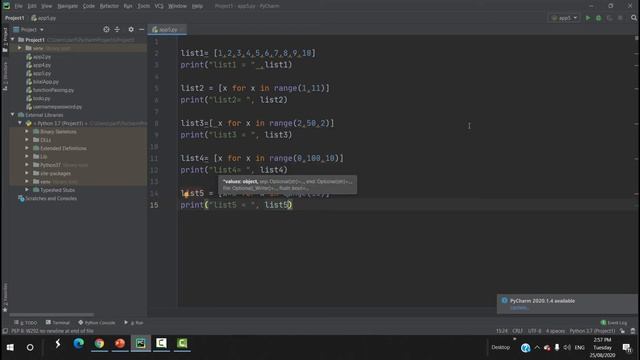
Task: Click the tool window quick-access icon in status bar corner
Action: 5,331
